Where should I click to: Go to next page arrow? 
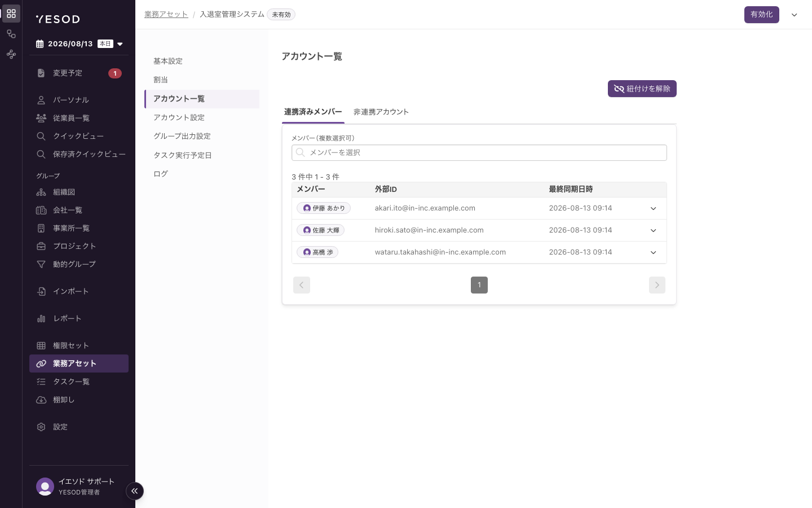tap(657, 285)
